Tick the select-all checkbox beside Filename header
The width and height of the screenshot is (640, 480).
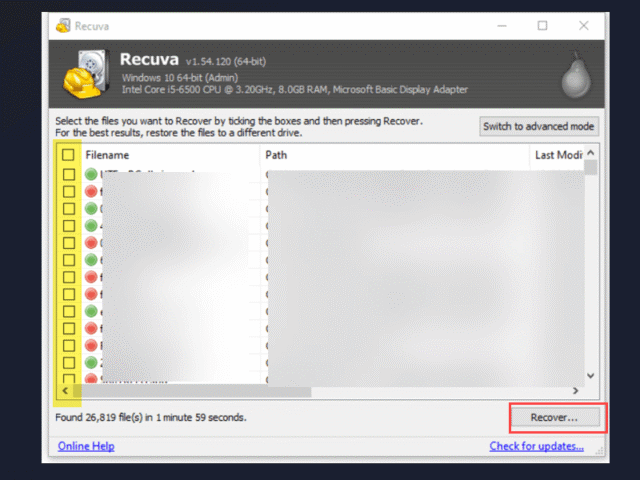coord(68,155)
